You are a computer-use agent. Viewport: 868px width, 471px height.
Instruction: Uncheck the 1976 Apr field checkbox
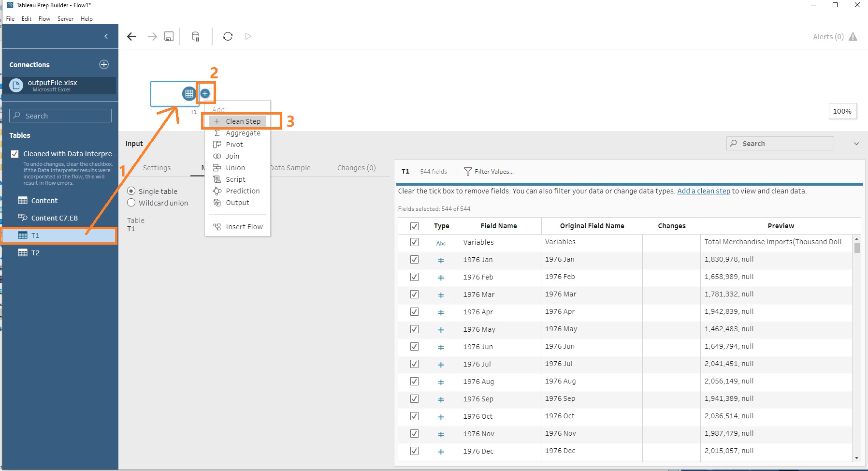[414, 311]
